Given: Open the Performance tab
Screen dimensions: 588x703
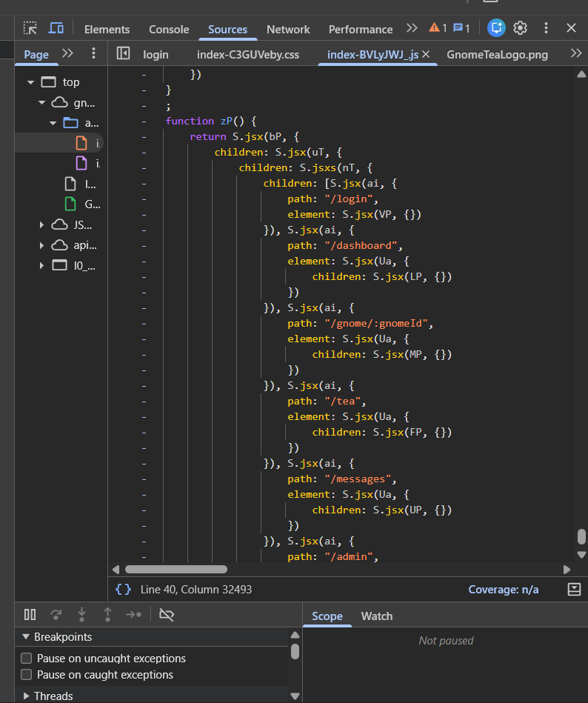Looking at the screenshot, I should (361, 30).
